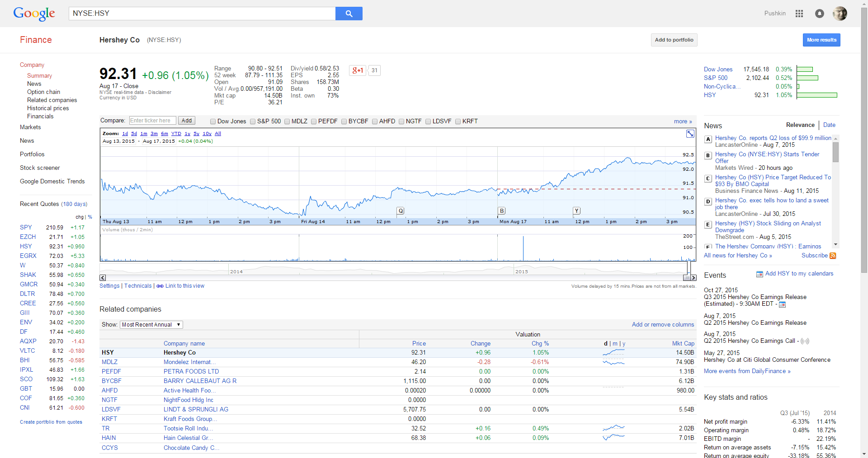
Task: Sort news by Date
Action: (x=829, y=125)
